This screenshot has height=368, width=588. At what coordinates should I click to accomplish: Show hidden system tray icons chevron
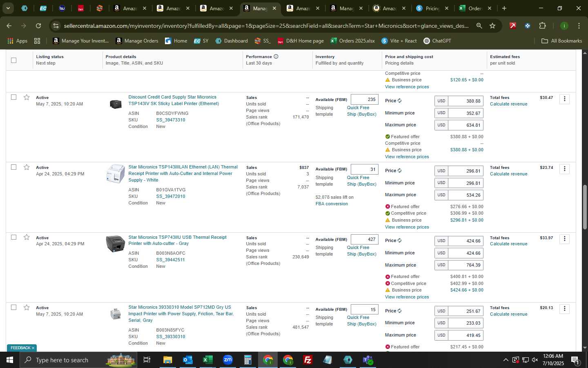[x=506, y=360]
